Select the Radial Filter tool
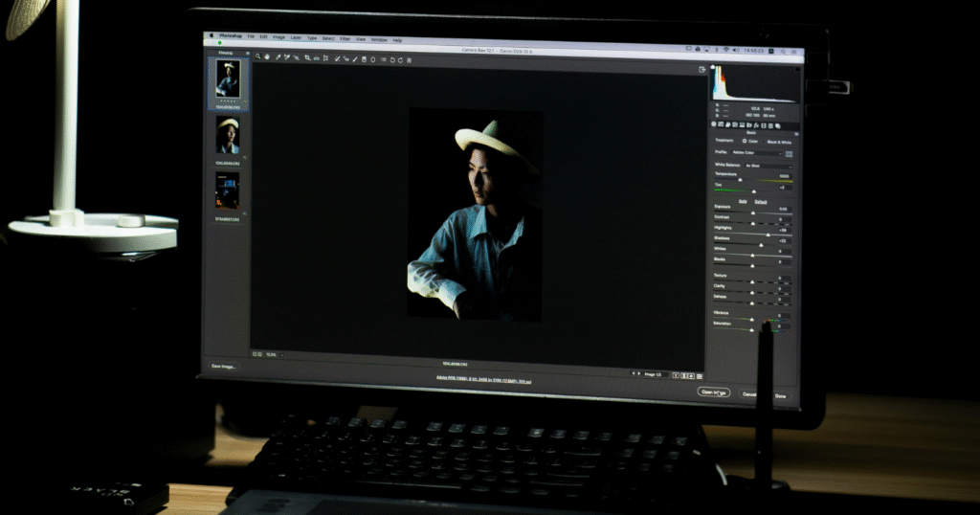The image size is (980, 515). tap(372, 59)
